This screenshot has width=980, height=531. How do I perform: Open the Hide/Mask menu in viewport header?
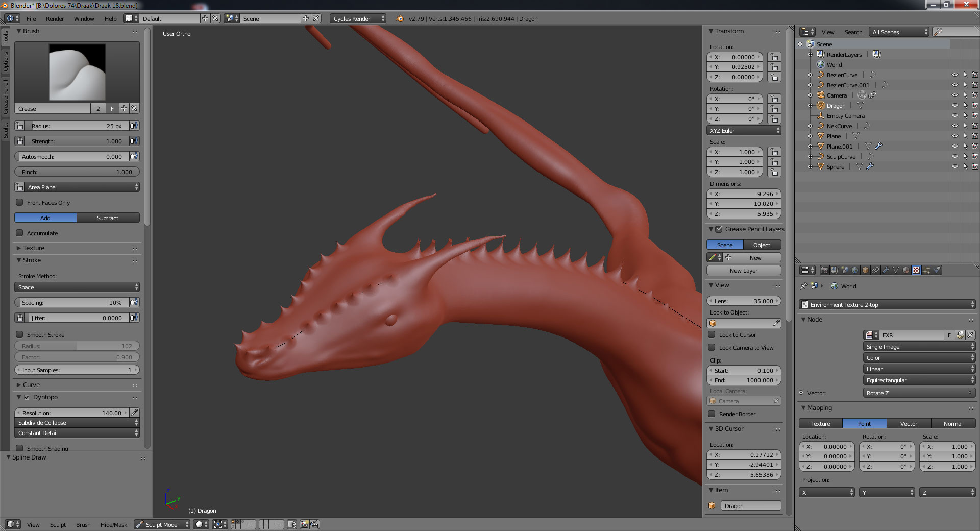click(113, 525)
